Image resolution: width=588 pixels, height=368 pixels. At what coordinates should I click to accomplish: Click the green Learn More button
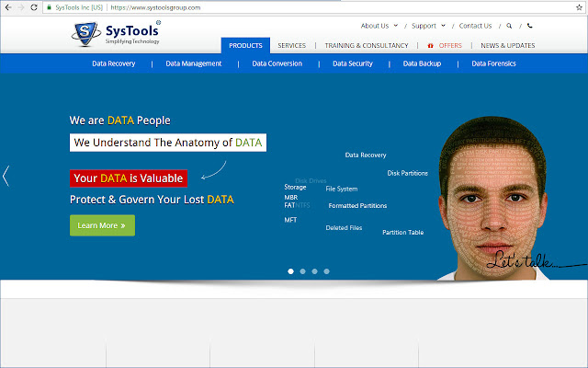click(x=102, y=224)
